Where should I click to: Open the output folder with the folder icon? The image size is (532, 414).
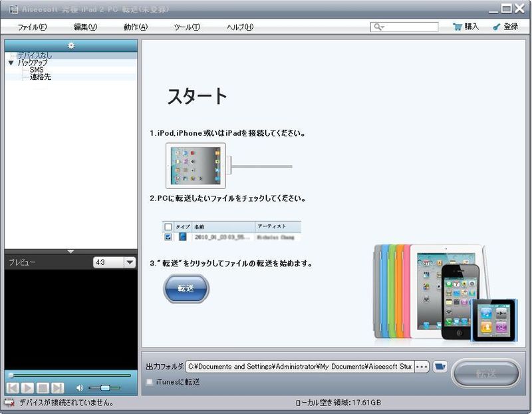(x=440, y=367)
